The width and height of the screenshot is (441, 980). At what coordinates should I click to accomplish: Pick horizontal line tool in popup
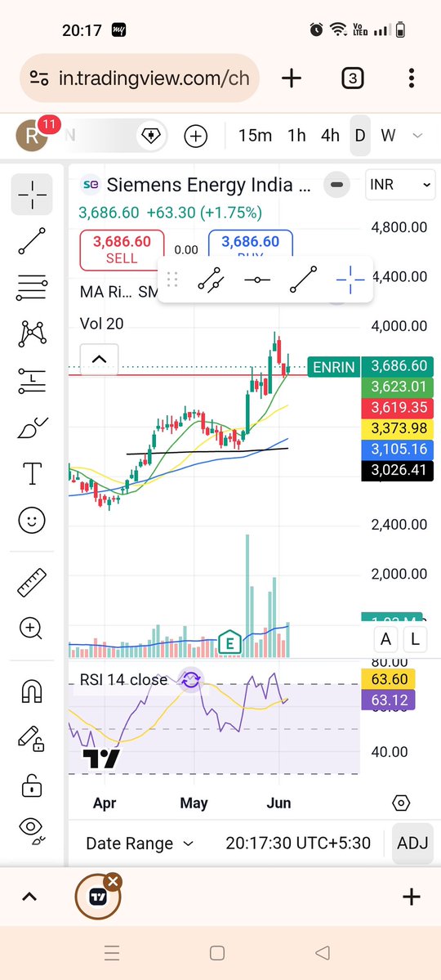(256, 280)
